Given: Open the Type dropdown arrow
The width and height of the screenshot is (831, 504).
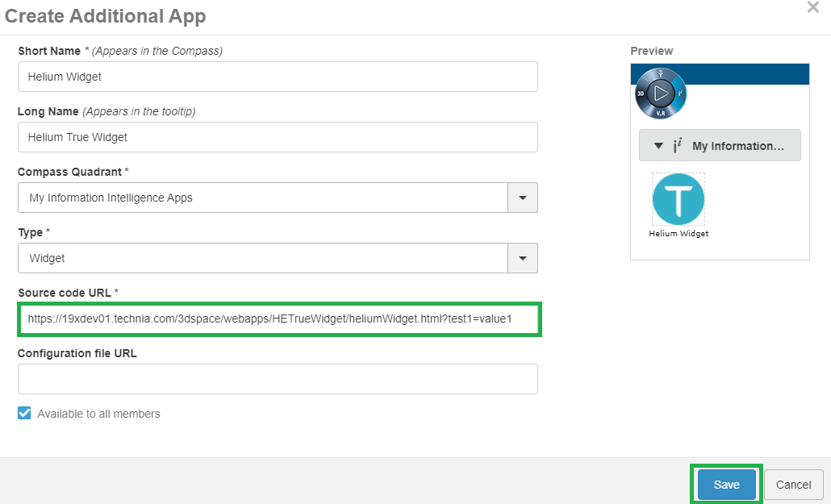Looking at the screenshot, I should click(522, 258).
